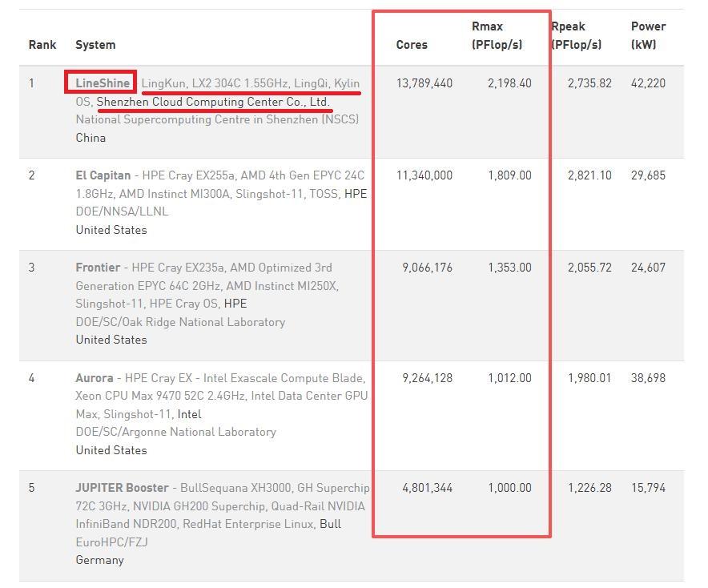Select the power value 42,220
The height and width of the screenshot is (588, 708).
(x=648, y=83)
